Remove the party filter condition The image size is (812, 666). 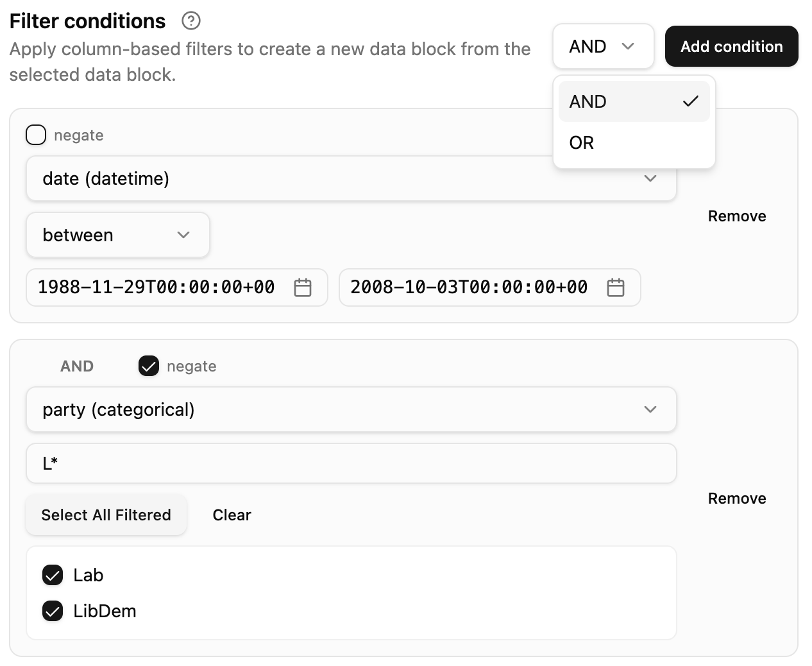pos(737,499)
